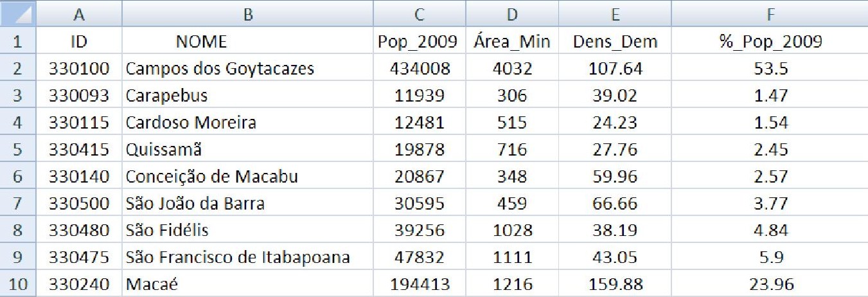Select column A header
This screenshot has width=868, height=297.
(x=79, y=14)
